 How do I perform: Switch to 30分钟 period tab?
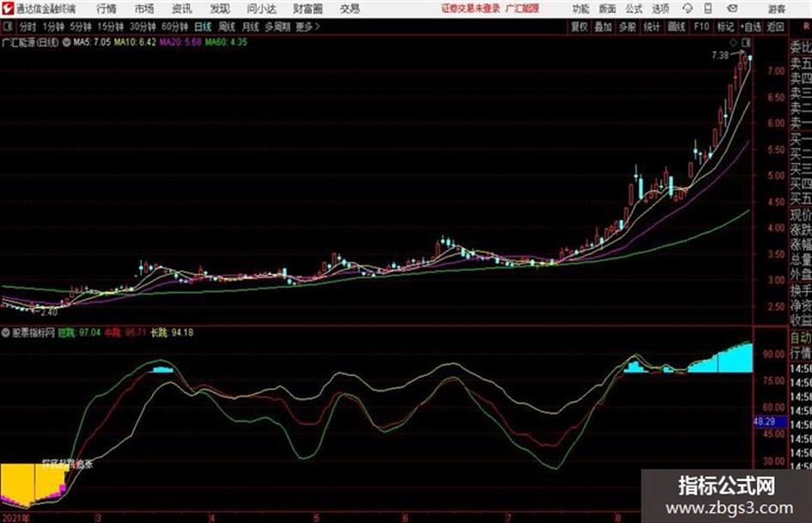(143, 27)
